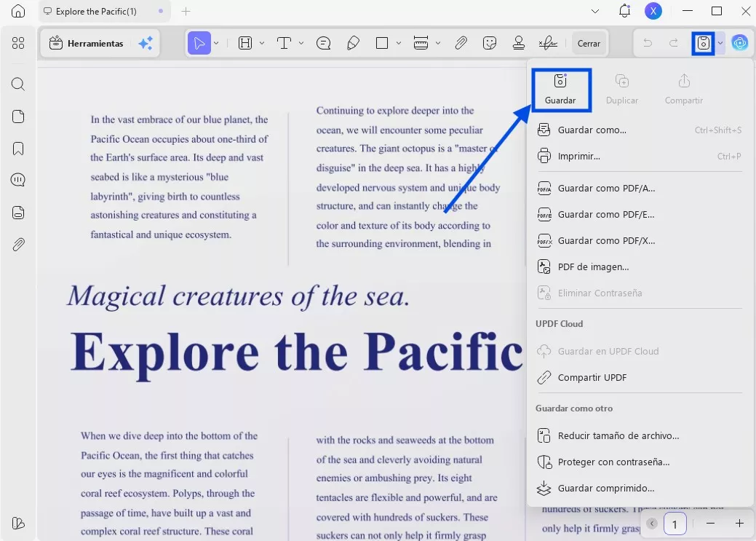Screen dimensions: 756x541
Task: Open UPDF AI assistant icon
Action: coord(739,44)
